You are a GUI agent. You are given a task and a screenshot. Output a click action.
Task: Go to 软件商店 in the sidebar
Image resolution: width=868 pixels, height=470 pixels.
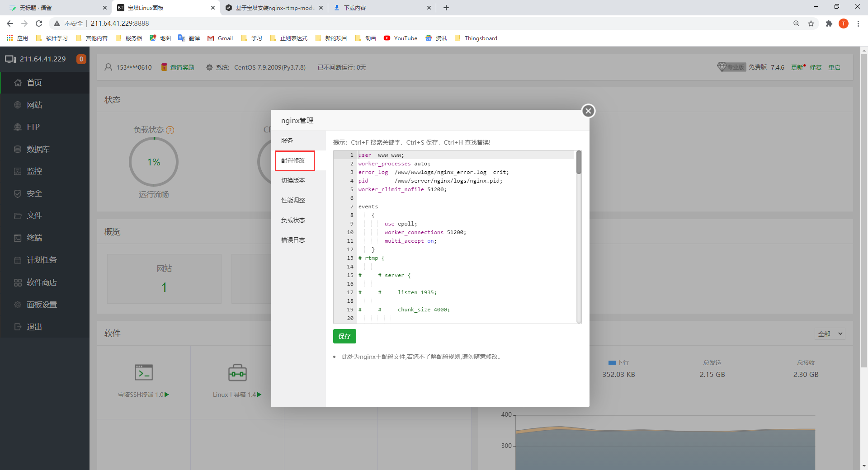coord(42,282)
